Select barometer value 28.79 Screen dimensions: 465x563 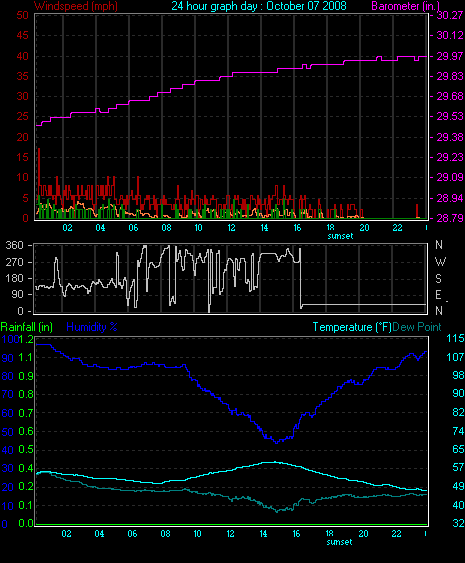click(450, 218)
